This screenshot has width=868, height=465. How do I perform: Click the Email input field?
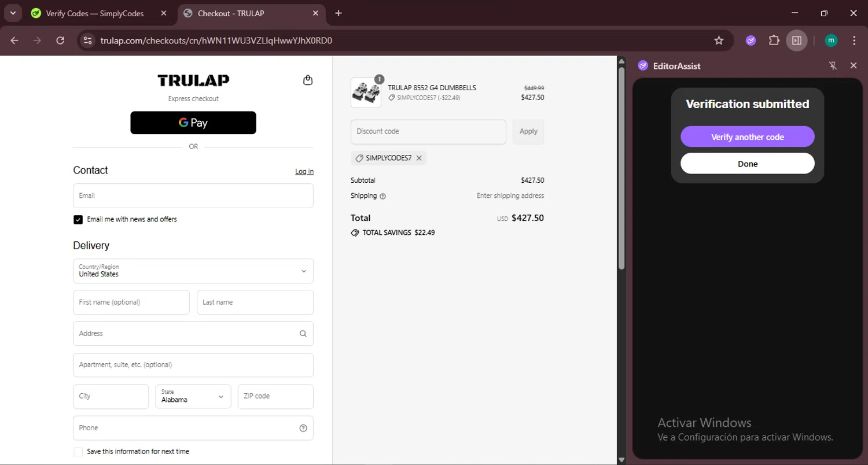tap(193, 195)
